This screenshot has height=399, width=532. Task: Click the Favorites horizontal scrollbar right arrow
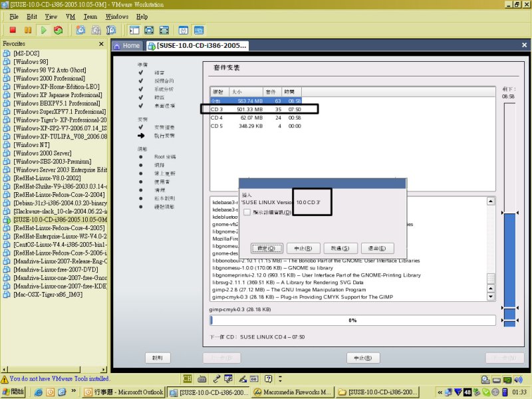pos(104,370)
